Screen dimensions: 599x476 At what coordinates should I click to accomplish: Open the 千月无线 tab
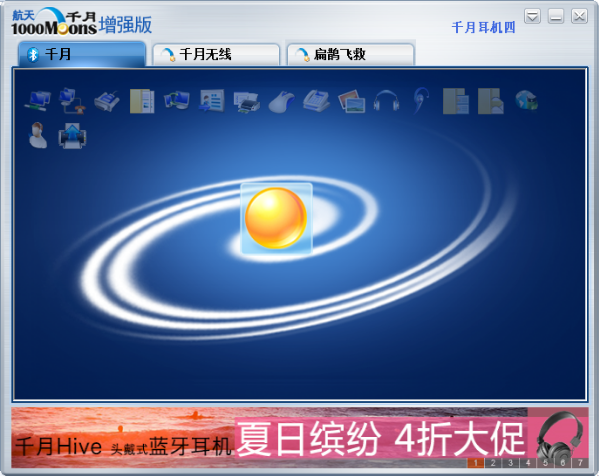click(216, 54)
